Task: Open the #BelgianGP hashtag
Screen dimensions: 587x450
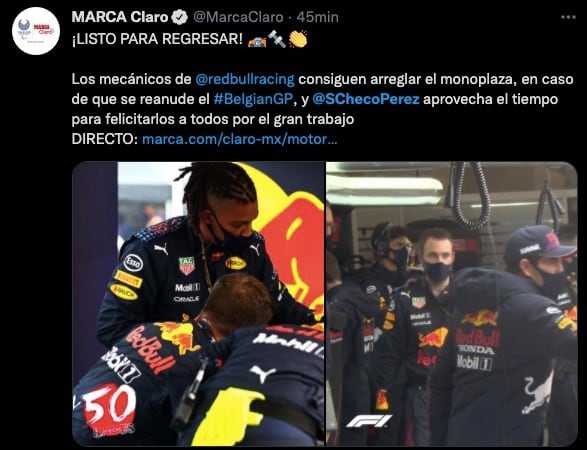Action: pyautogui.click(x=253, y=99)
